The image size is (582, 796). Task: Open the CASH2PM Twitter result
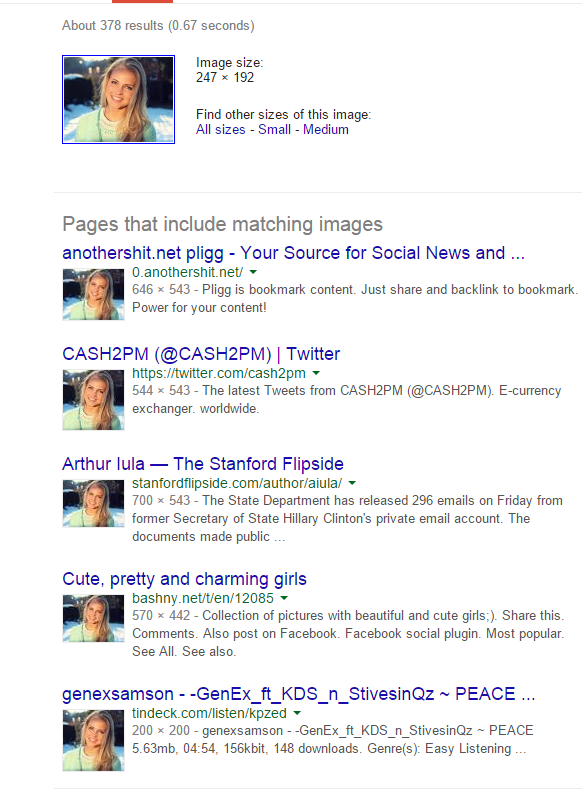click(x=201, y=354)
